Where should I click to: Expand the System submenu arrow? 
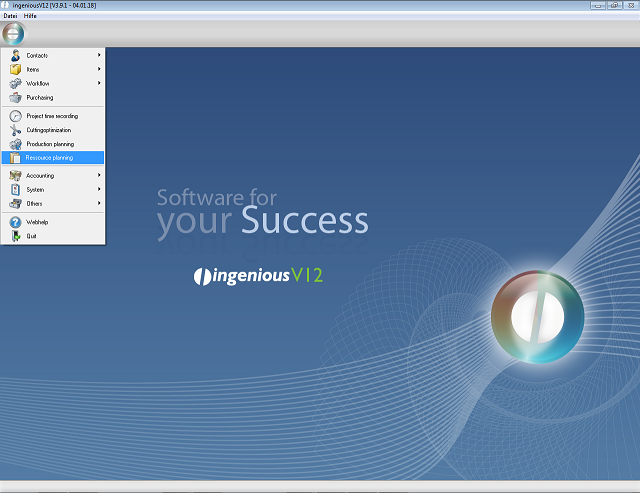click(x=99, y=189)
